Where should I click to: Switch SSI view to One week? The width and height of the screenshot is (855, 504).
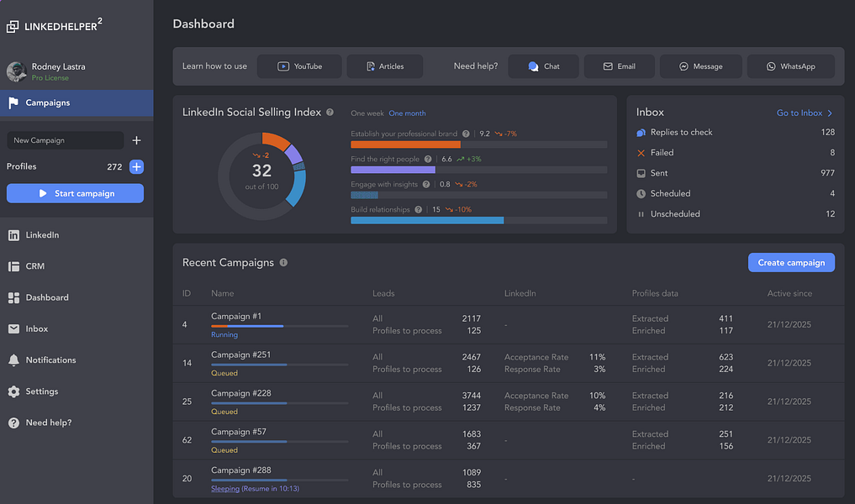point(367,113)
